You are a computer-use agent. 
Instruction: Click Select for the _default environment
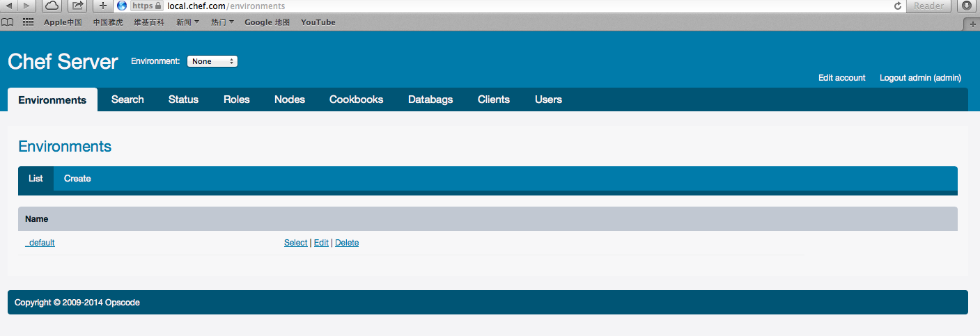point(295,243)
